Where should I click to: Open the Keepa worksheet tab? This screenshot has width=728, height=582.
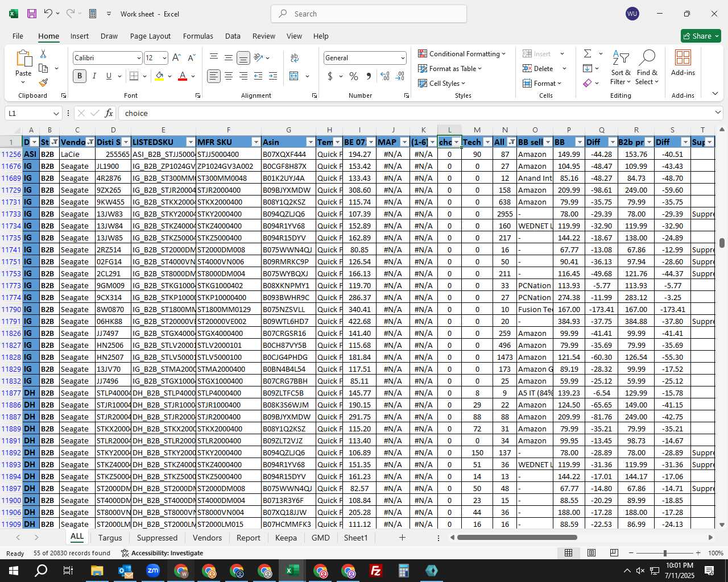tap(286, 538)
